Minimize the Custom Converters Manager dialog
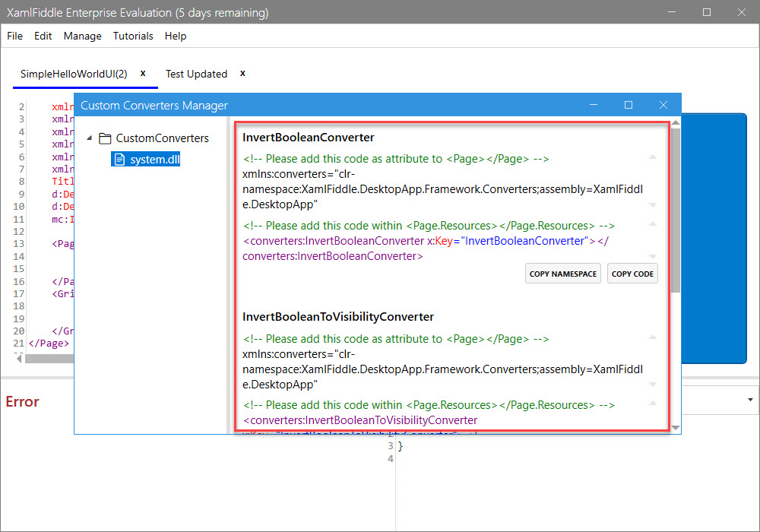The width and height of the screenshot is (760, 532). (594, 105)
